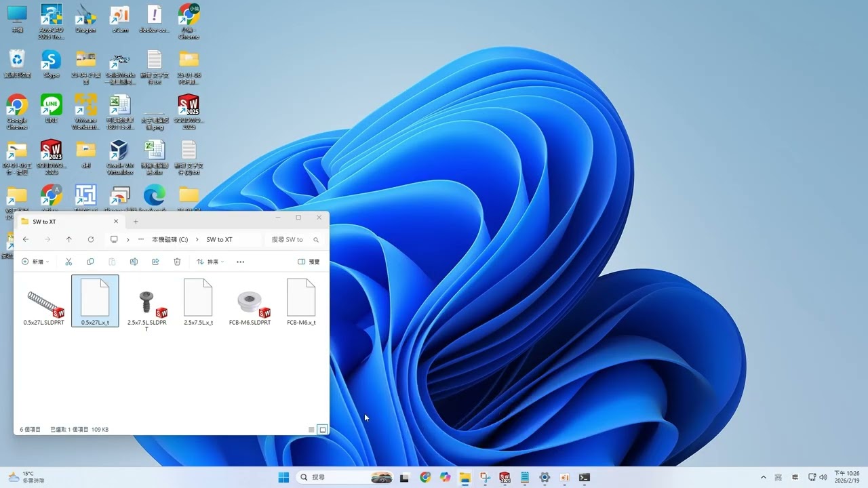The height and width of the screenshot is (488, 868).
Task: Select the FCB-M6.x_t file
Action: tap(301, 302)
